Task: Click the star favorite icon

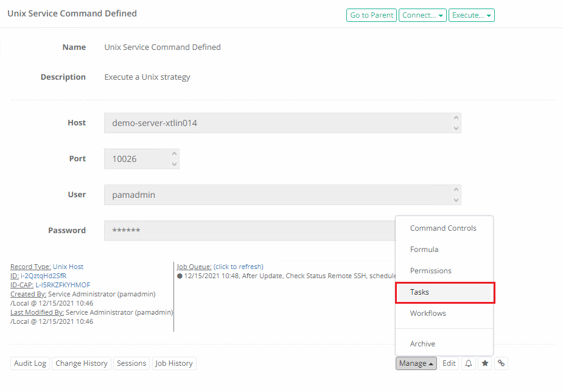Action: point(485,363)
